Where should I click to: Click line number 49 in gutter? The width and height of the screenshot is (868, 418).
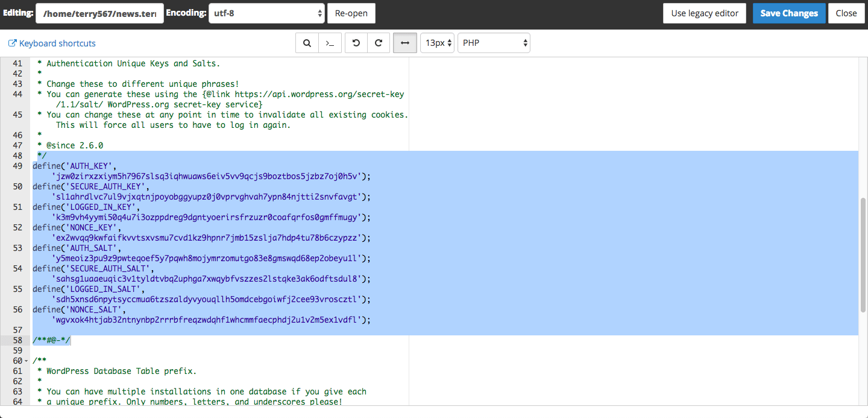click(17, 166)
